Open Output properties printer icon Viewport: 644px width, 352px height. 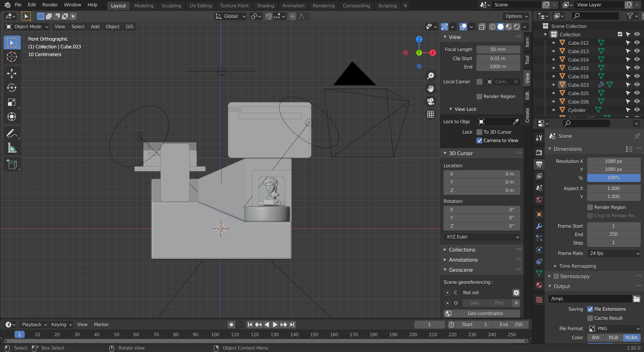click(x=539, y=164)
